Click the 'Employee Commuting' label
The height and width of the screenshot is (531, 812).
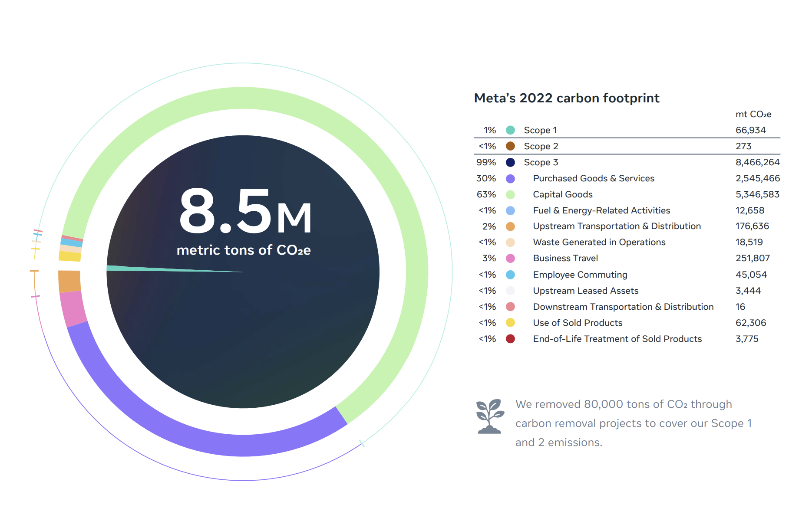(x=580, y=275)
